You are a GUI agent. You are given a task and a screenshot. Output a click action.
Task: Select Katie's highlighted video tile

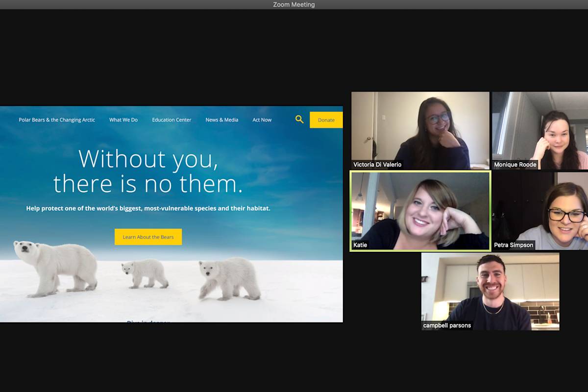tap(420, 211)
